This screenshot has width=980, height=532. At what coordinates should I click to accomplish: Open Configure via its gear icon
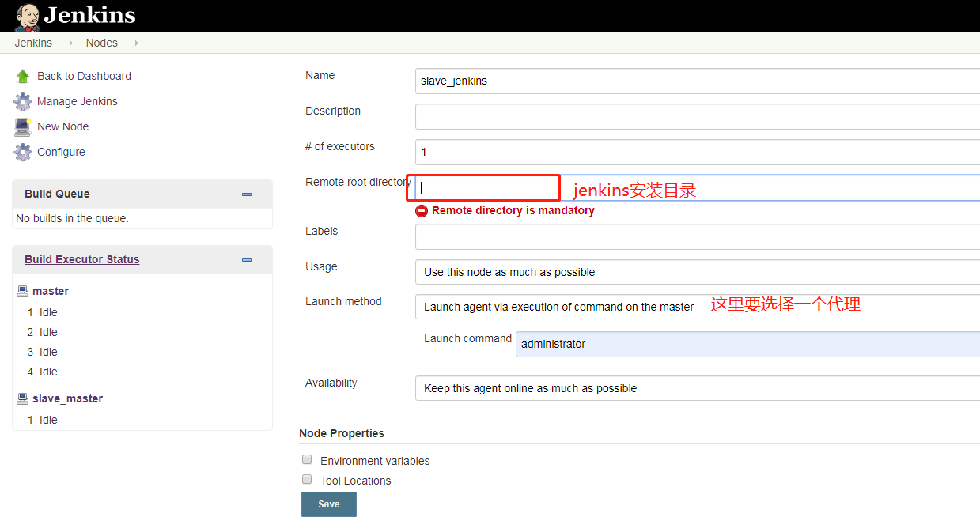(23, 152)
